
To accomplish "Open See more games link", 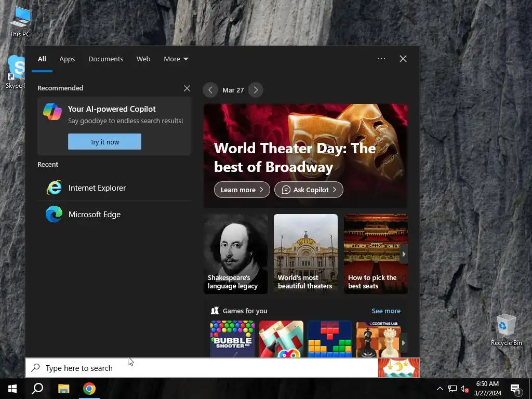I will (386, 311).
